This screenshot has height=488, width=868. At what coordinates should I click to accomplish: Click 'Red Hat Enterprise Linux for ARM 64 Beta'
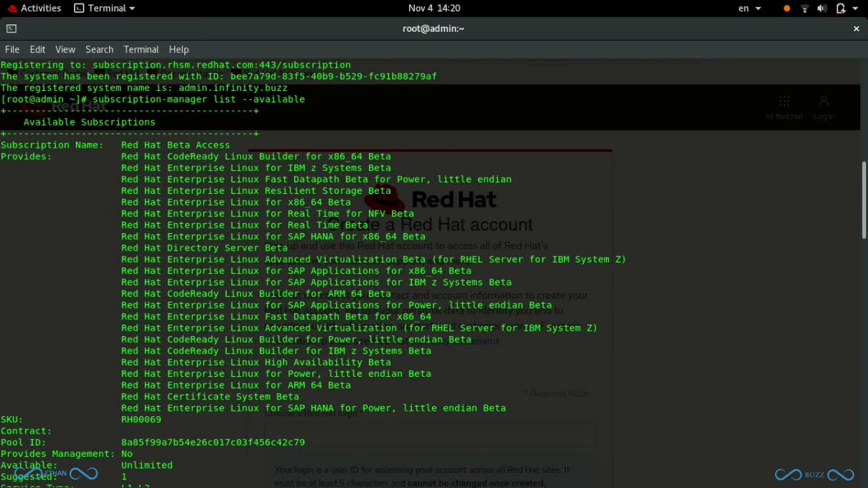pos(236,385)
